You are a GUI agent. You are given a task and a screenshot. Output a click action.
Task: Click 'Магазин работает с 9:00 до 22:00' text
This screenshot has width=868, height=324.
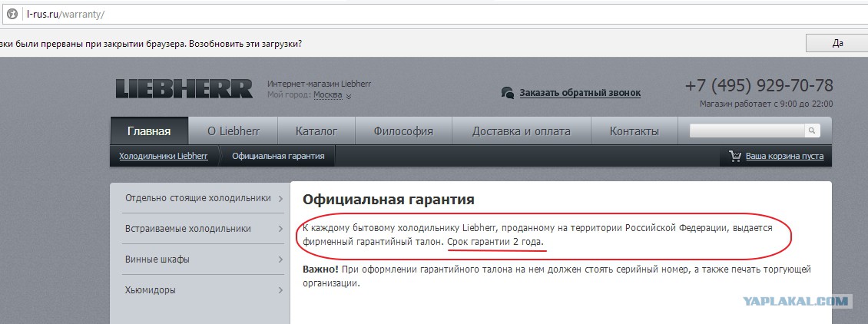coord(766,104)
